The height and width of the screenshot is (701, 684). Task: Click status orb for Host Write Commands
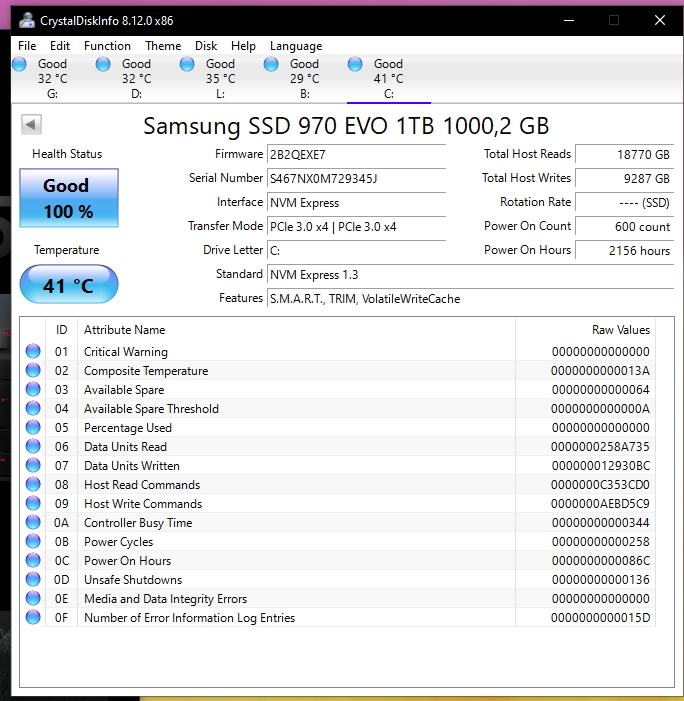click(x=33, y=503)
